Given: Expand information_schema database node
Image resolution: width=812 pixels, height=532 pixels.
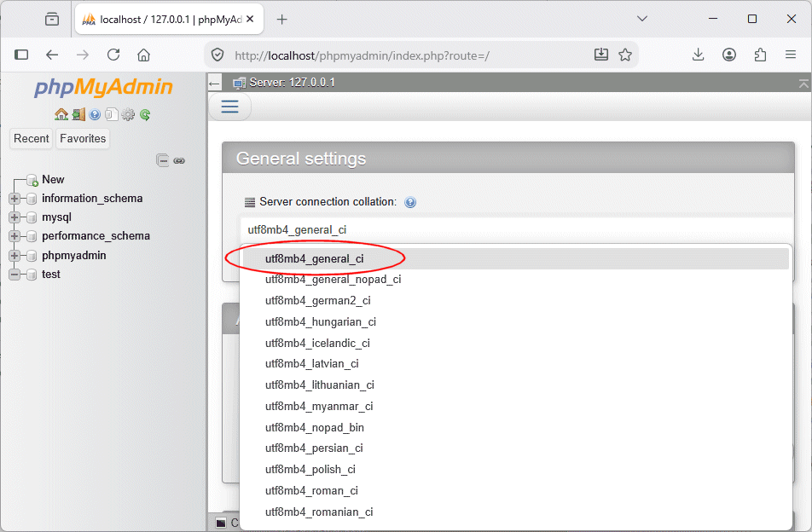Looking at the screenshot, I should point(14,199).
